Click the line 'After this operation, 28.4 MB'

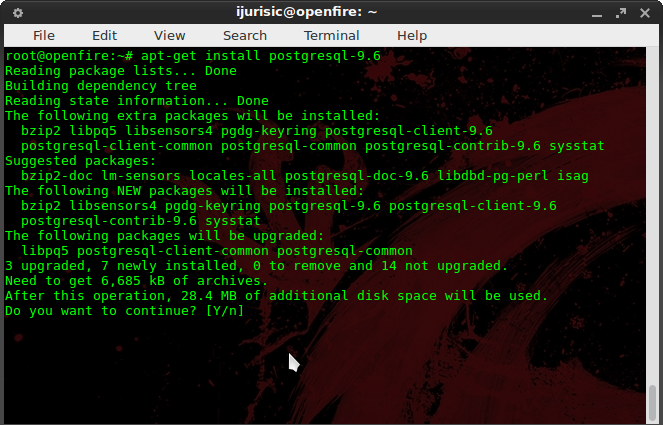[277, 296]
